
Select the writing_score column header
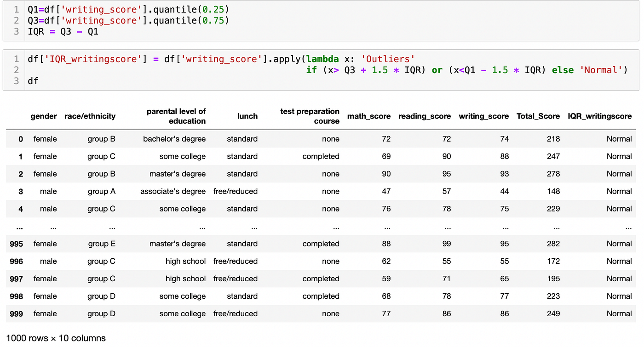coord(483,116)
